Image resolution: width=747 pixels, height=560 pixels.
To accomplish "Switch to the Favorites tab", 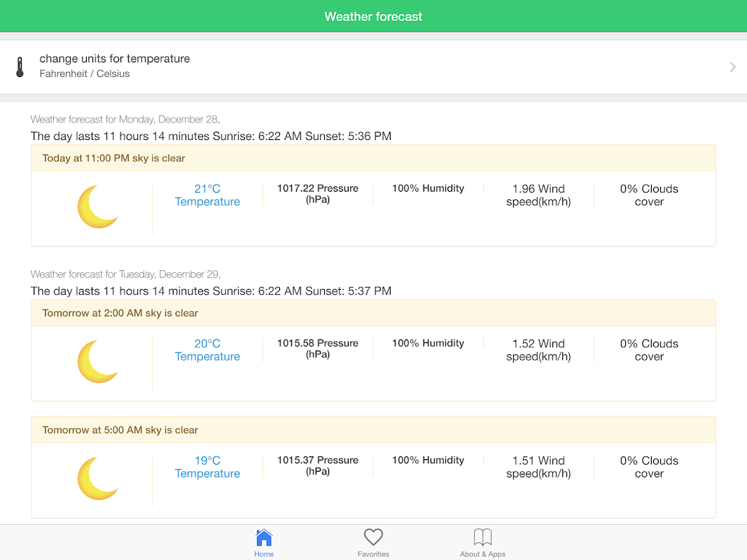I will click(373, 542).
